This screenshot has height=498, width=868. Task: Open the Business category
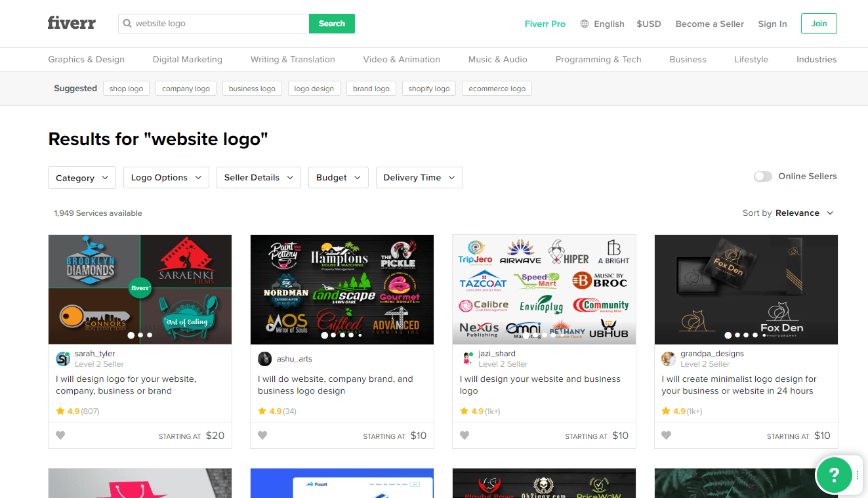[x=688, y=59]
